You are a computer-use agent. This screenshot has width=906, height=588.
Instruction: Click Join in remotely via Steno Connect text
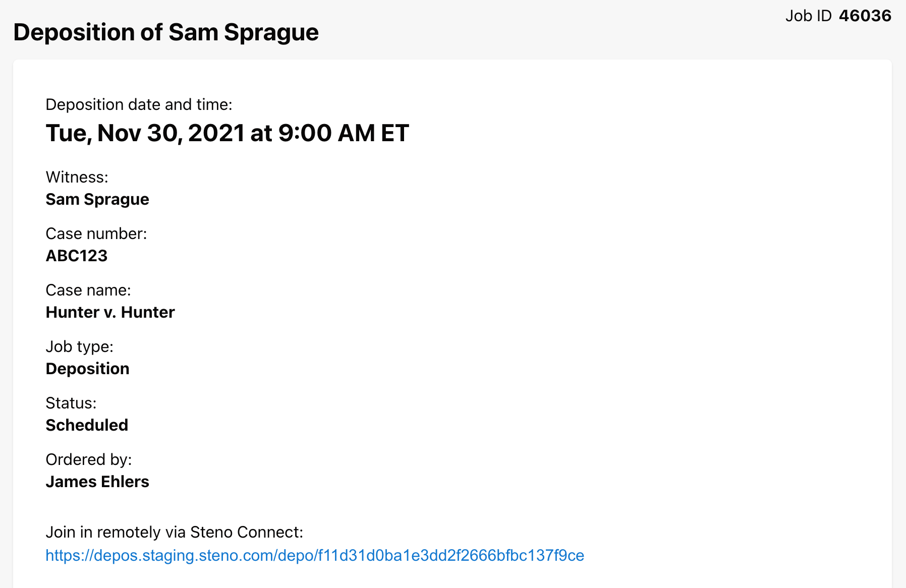(x=175, y=532)
